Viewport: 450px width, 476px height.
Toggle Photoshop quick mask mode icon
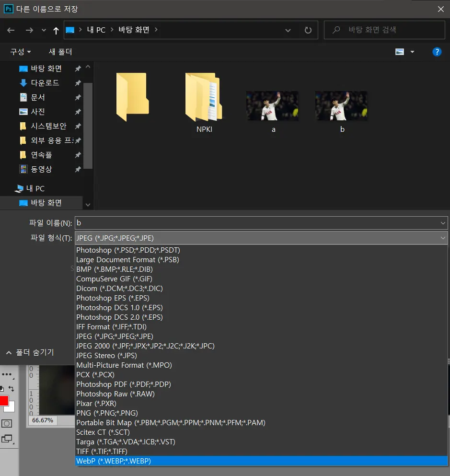click(x=7, y=423)
